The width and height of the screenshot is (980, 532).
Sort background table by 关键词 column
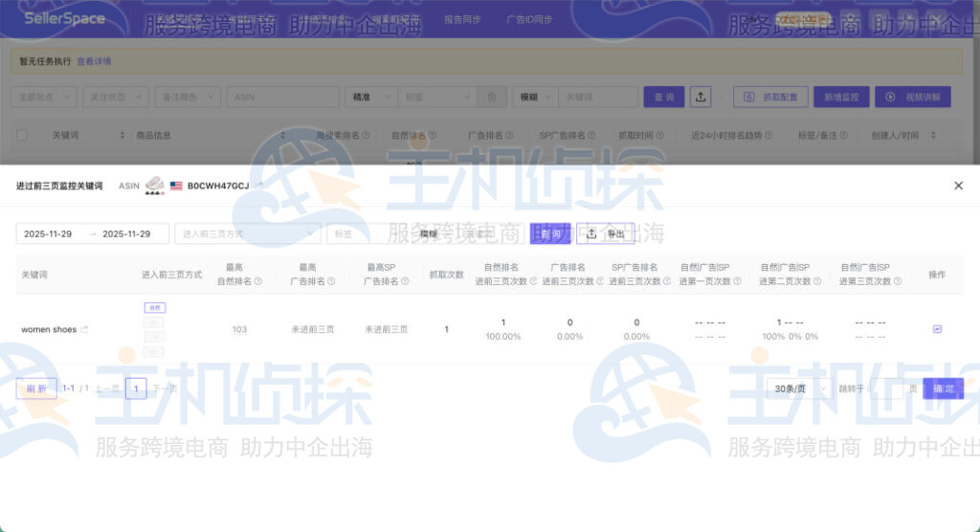(122, 135)
